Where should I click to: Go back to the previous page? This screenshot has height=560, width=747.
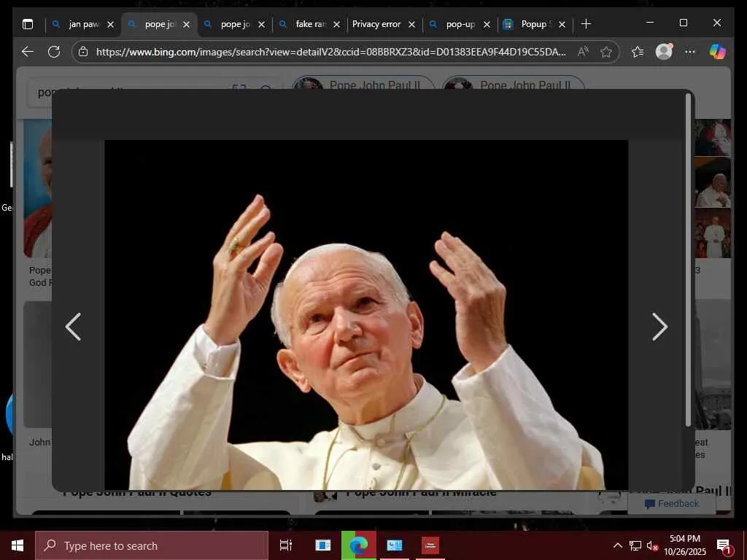coord(28,52)
